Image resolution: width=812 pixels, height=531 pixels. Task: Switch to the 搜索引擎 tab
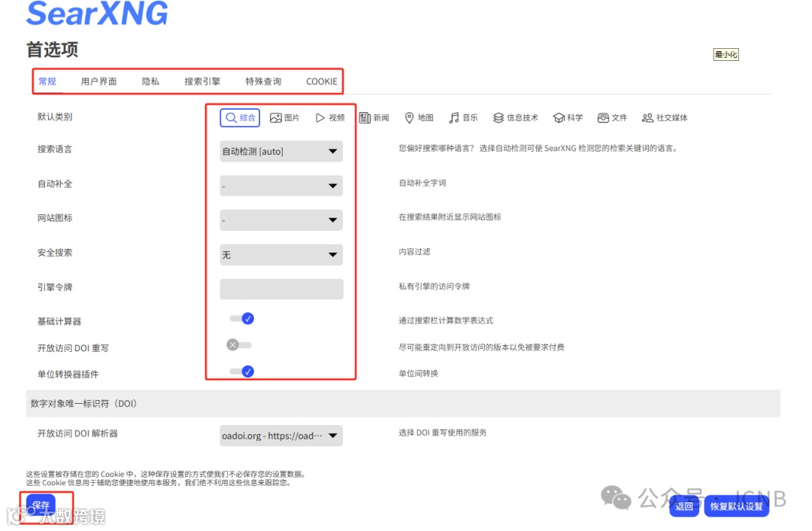point(202,81)
